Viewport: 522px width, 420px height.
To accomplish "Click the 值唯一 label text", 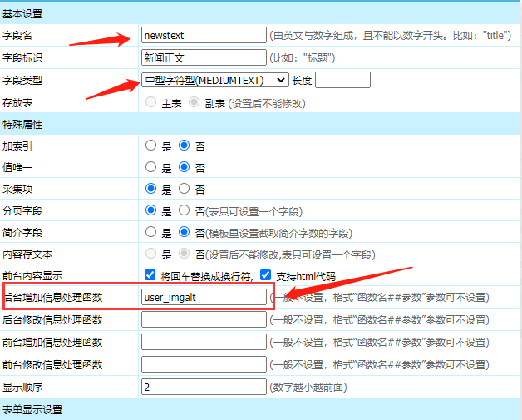I will pos(17,167).
